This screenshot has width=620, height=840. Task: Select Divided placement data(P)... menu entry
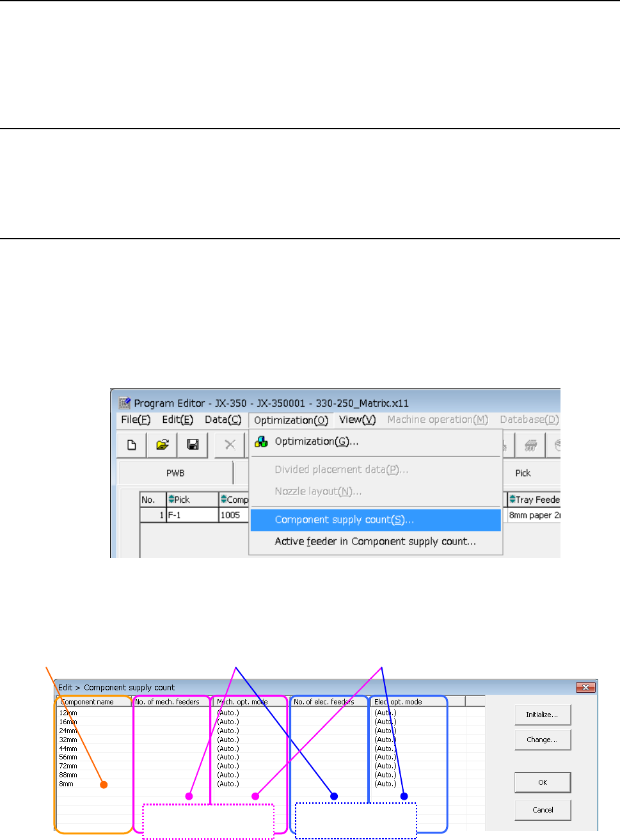point(376,470)
